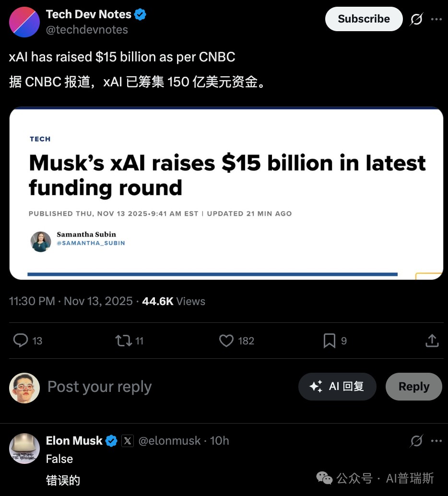Open Tech Dev Notes profile avatar
The width and height of the screenshot is (448, 496).
tap(24, 22)
